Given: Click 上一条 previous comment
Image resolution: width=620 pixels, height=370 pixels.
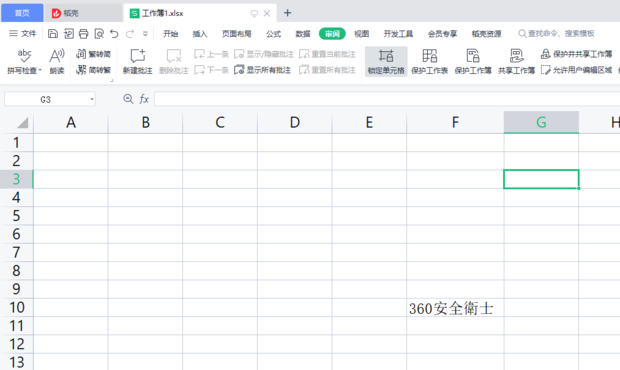Looking at the screenshot, I should [x=211, y=54].
